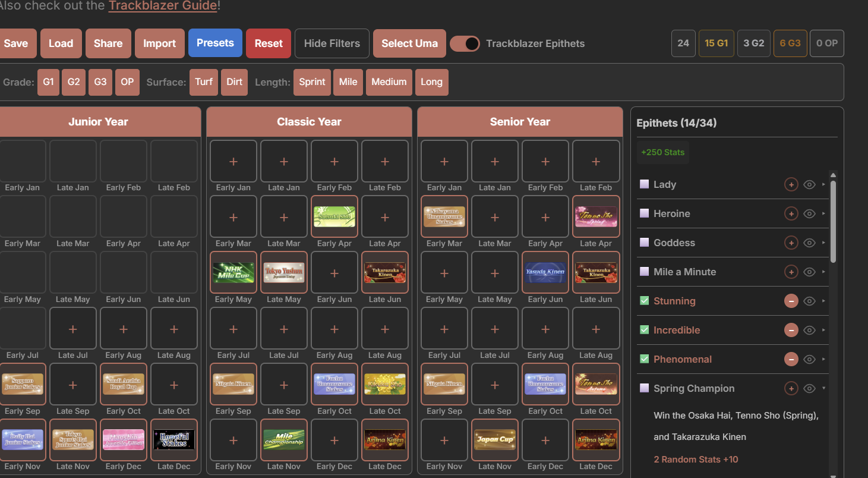Screen dimensions: 868x478
Task: Toggle the Trackblazer Epithets switch
Action: coord(465,43)
